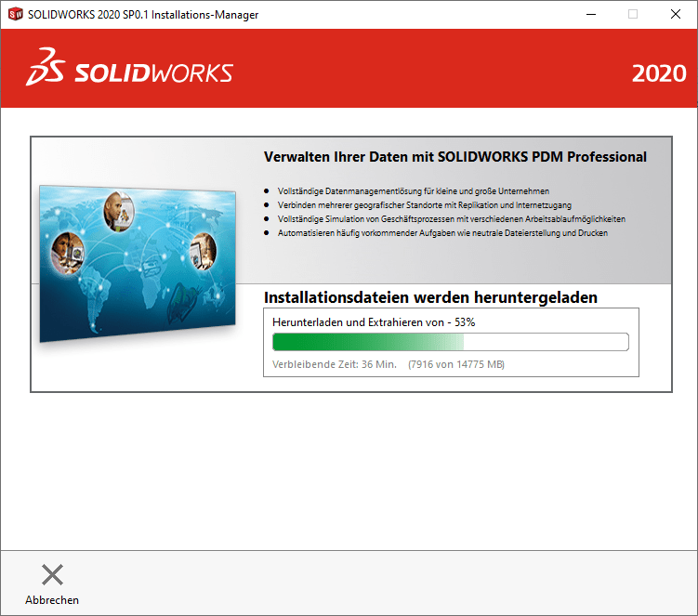Minimize the Installations-Manager window
Screen dimensions: 698x616
[591, 14]
